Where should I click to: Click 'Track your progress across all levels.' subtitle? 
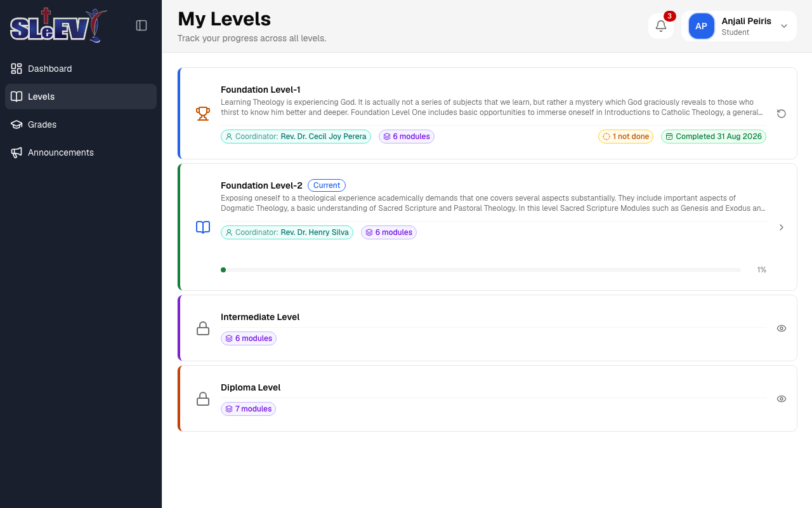[252, 38]
